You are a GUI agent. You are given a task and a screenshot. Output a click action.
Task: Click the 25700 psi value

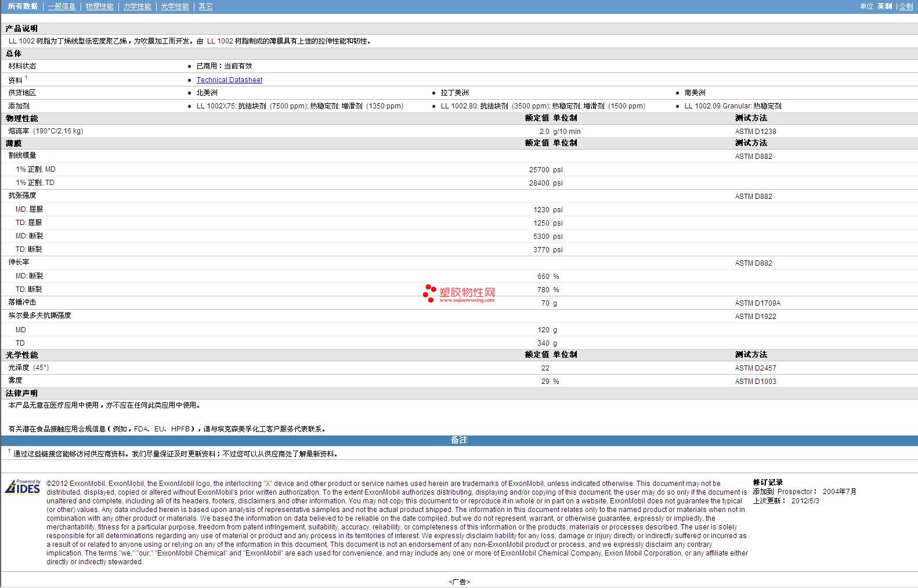pyautogui.click(x=545, y=170)
